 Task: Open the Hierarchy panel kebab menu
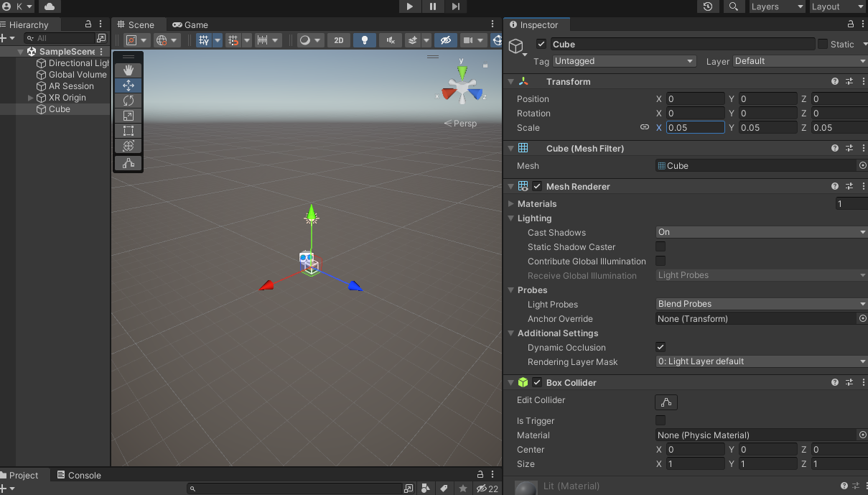click(101, 24)
